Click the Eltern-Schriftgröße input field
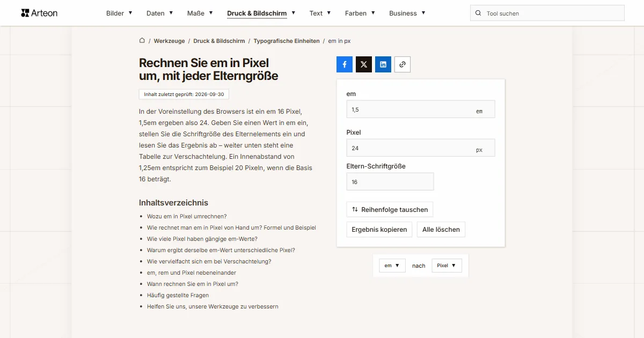644x338 pixels. point(390,182)
